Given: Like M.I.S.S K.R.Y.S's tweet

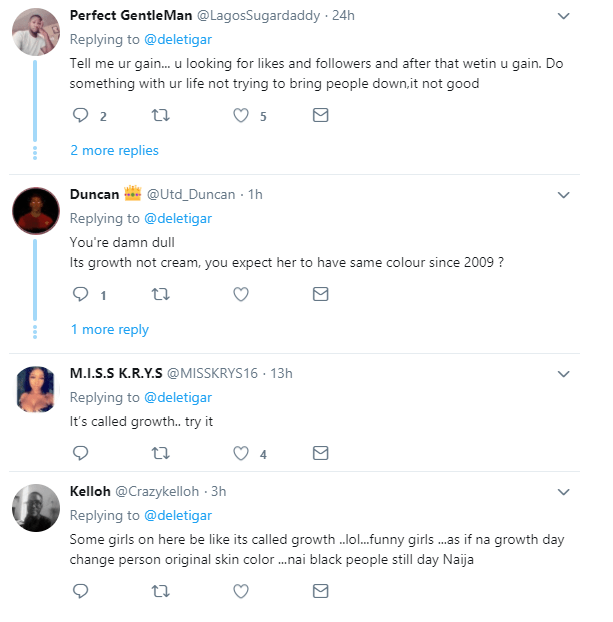Looking at the screenshot, I should click(x=240, y=453).
